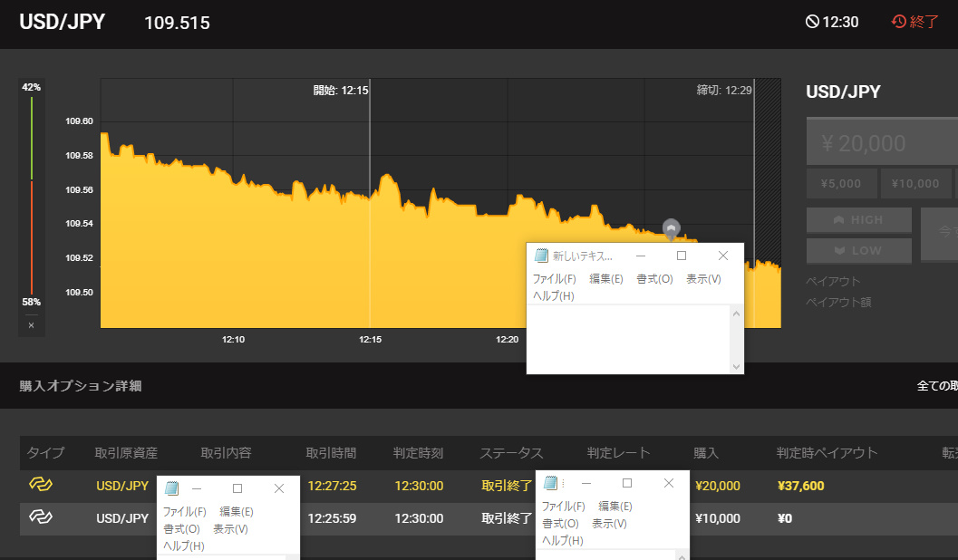Viewport: 958px width, 560px height.
Task: Click the ¥ 20,000 amount input field
Action: pyautogui.click(x=882, y=141)
